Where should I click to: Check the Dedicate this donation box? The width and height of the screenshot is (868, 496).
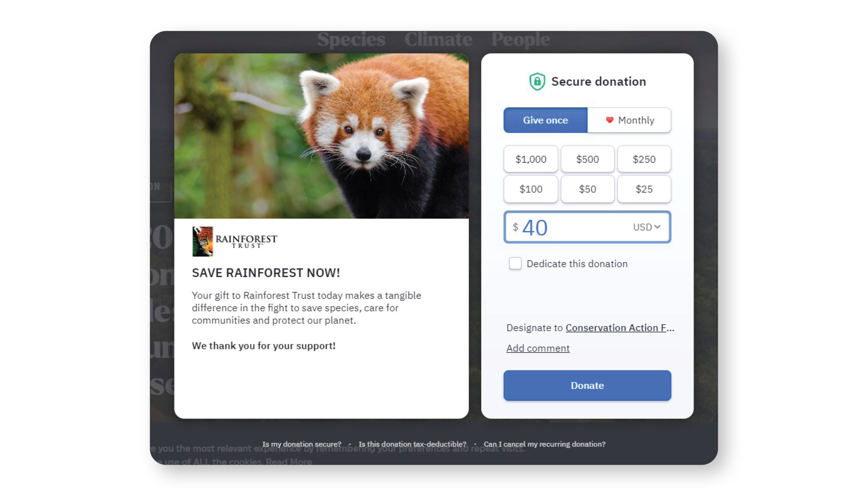pos(515,263)
